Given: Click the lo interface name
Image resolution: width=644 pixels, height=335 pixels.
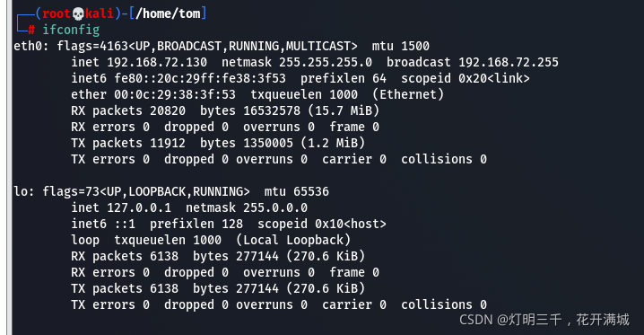Looking at the screenshot, I should point(21,191).
